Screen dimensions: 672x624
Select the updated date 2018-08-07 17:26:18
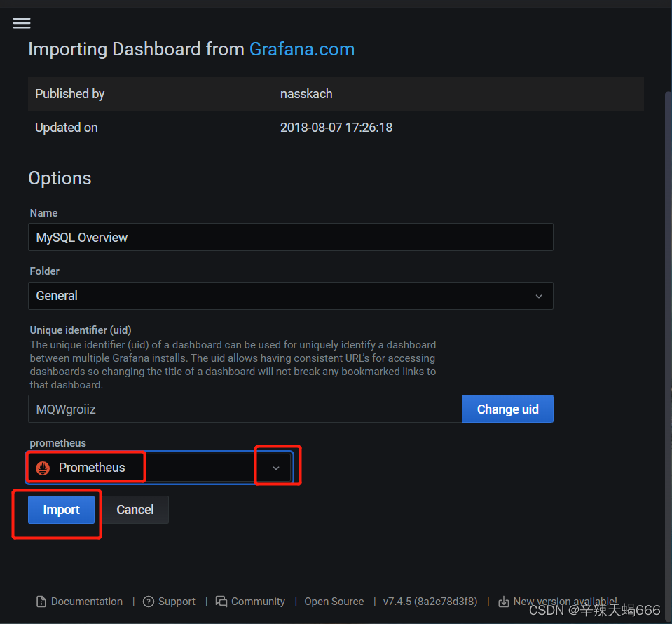click(x=336, y=128)
